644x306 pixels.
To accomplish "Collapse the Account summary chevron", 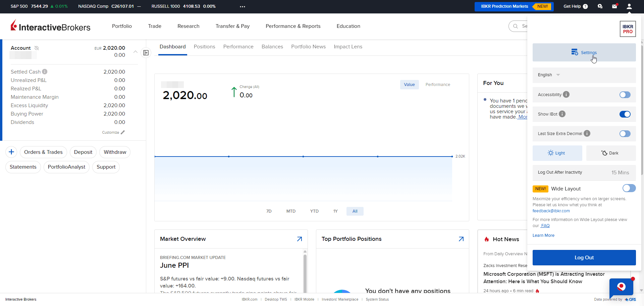I will (135, 52).
